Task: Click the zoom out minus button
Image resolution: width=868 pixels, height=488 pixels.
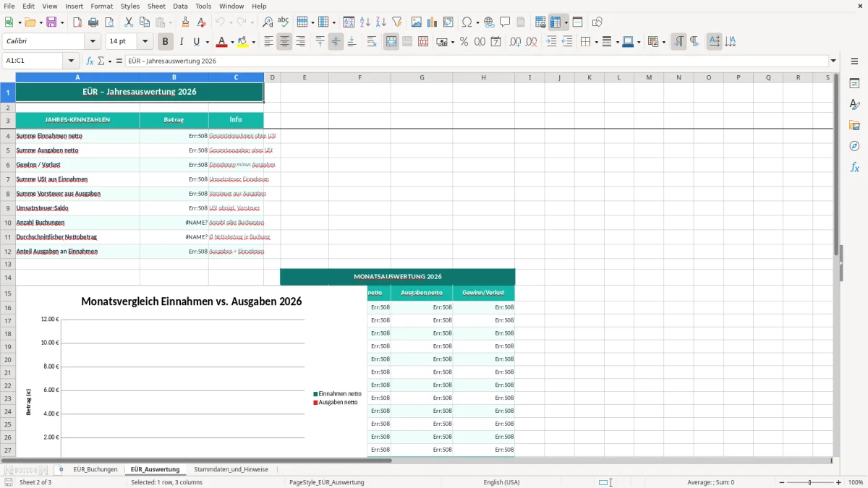Action: tap(781, 482)
